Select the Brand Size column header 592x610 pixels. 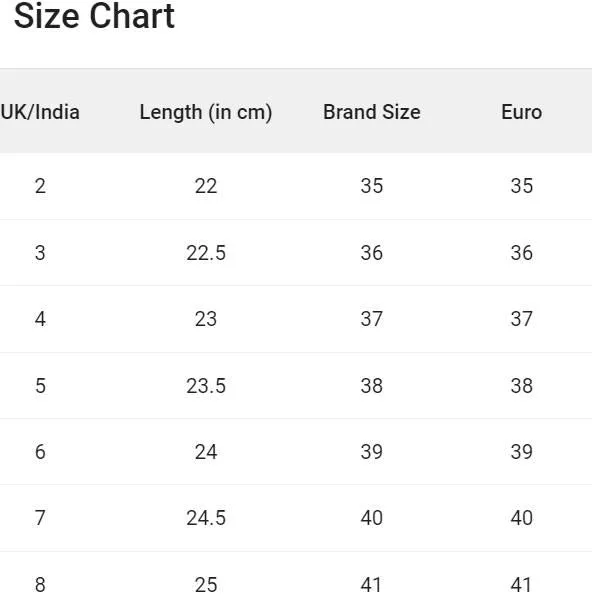372,112
